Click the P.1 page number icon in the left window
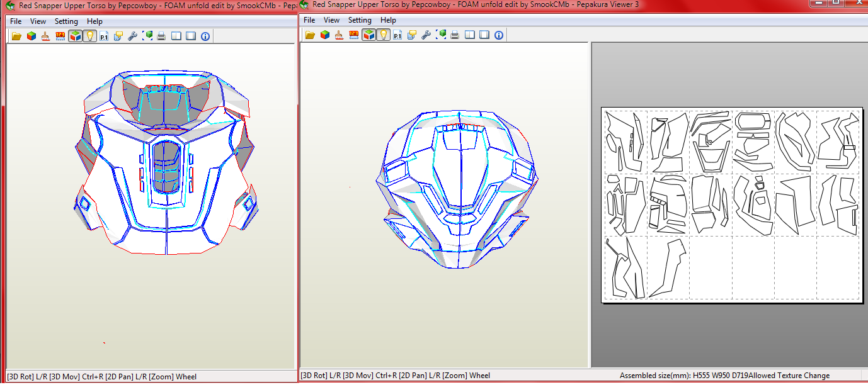868x385 pixels. coord(104,36)
